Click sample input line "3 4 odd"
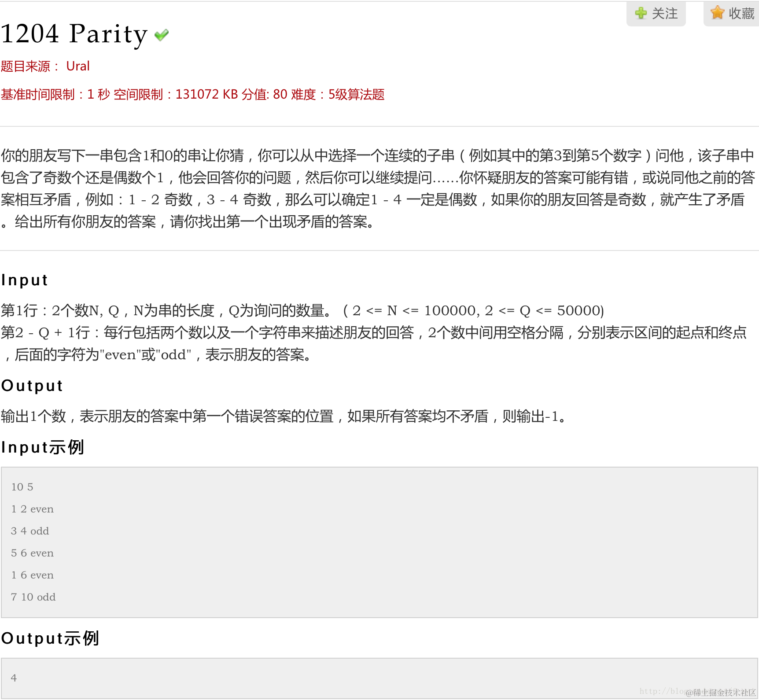 pyautogui.click(x=30, y=531)
